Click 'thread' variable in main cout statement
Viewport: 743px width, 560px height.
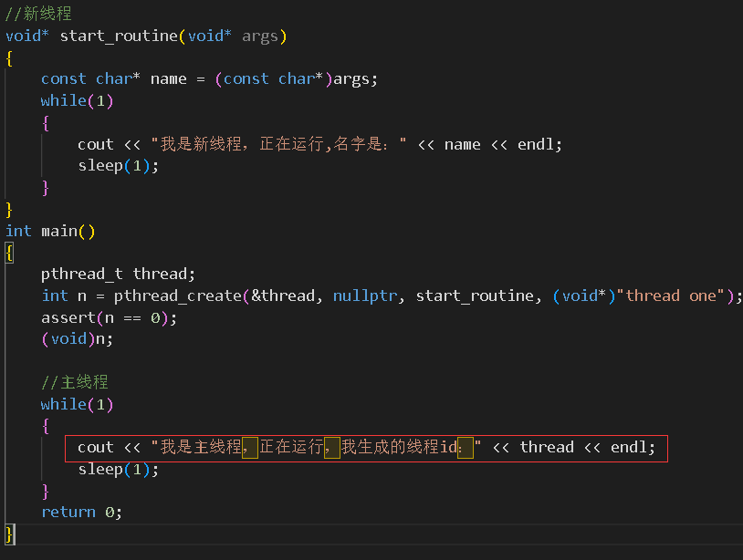coord(547,447)
